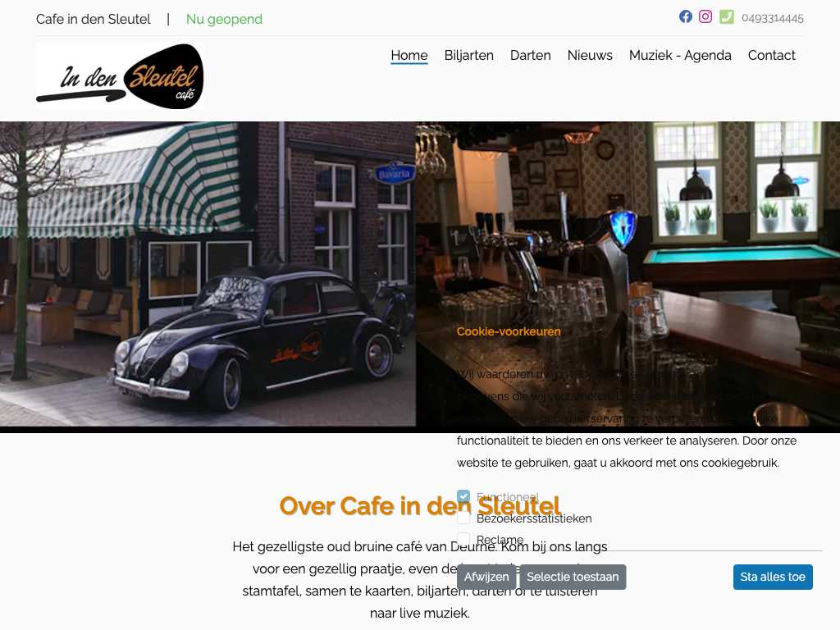This screenshot has height=630, width=840.
Task: Open the Instagram profile icon
Action: click(705, 16)
